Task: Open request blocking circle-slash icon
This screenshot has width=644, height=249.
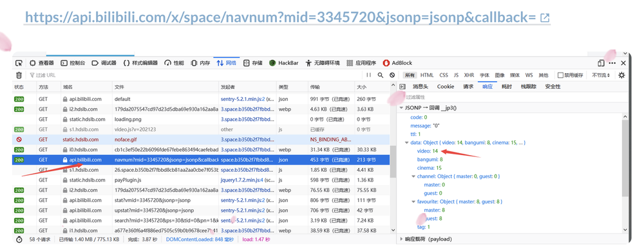Action: click(x=392, y=75)
